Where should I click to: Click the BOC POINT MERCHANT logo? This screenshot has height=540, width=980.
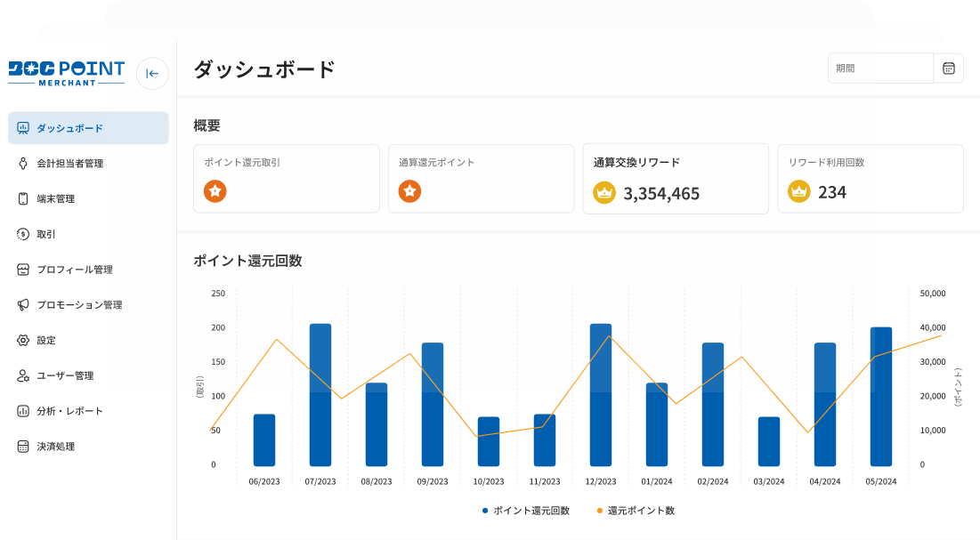(67, 73)
